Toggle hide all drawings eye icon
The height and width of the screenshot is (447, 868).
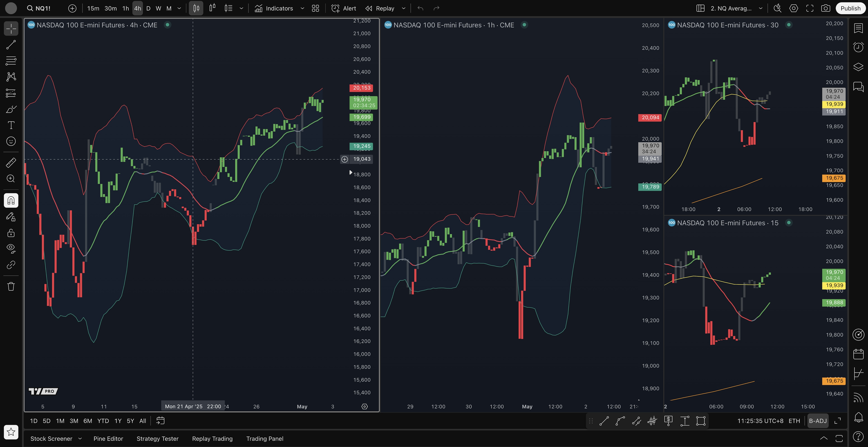point(11,248)
